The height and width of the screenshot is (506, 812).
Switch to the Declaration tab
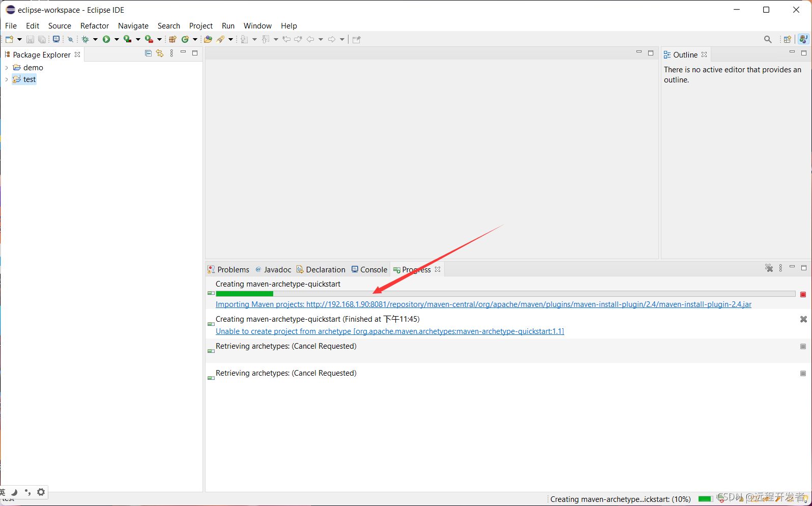[321, 269]
